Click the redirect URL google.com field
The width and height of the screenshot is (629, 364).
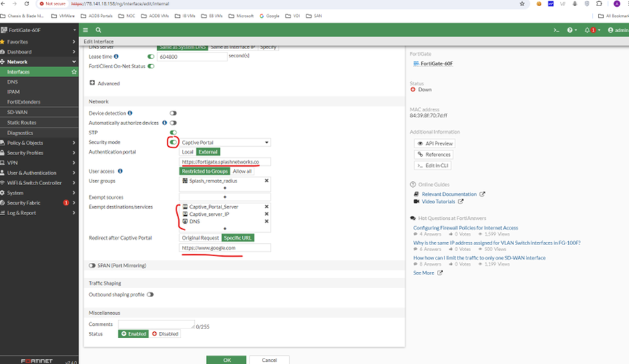pos(225,248)
